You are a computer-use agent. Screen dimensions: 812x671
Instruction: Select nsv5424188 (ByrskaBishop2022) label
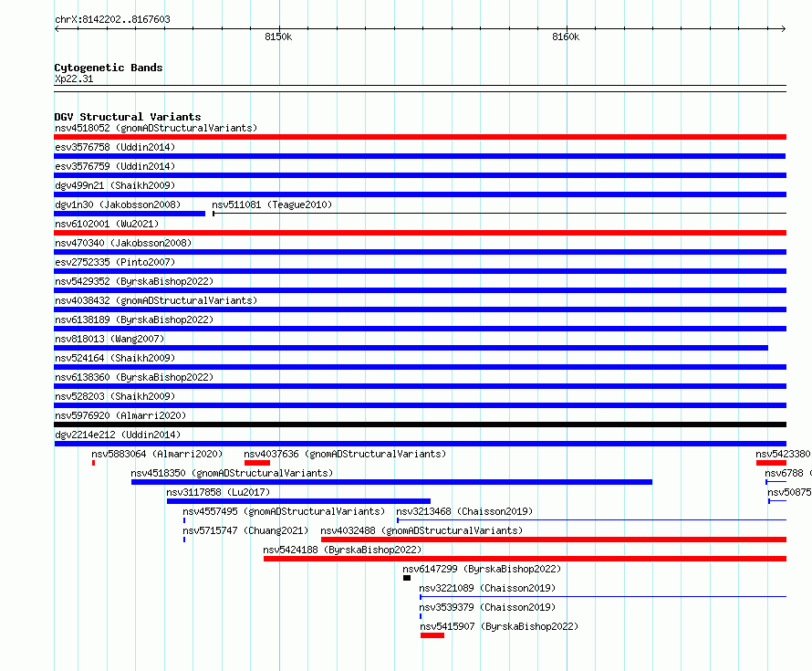point(342,550)
